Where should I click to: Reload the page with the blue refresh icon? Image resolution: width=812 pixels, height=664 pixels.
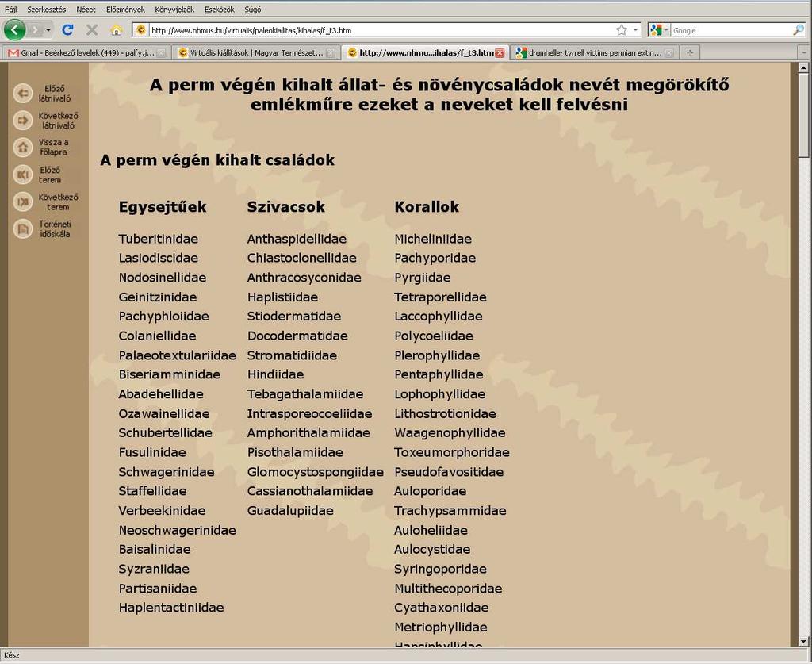(x=67, y=30)
